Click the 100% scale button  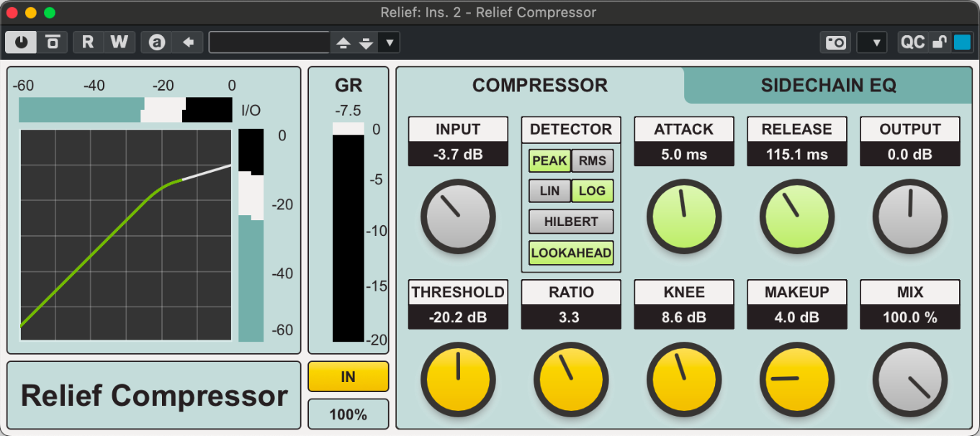(349, 414)
